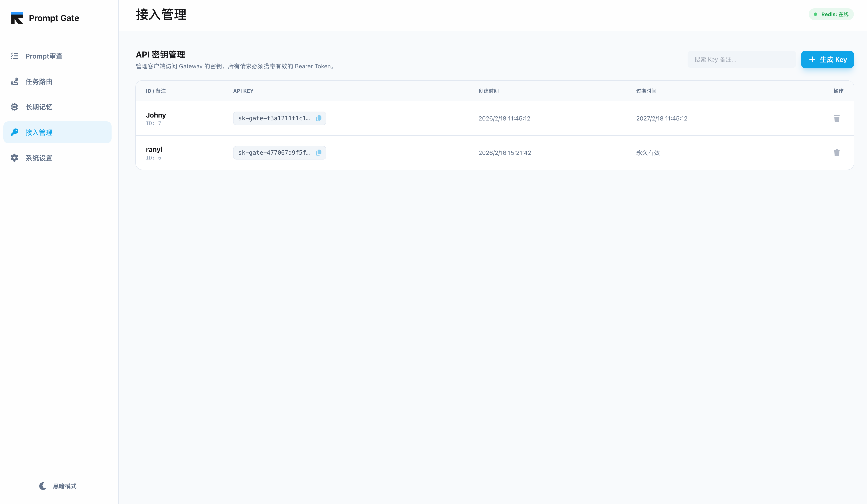Image resolution: width=867 pixels, height=504 pixels.
Task: Click the route icon for 任务路由
Action: click(14, 81)
